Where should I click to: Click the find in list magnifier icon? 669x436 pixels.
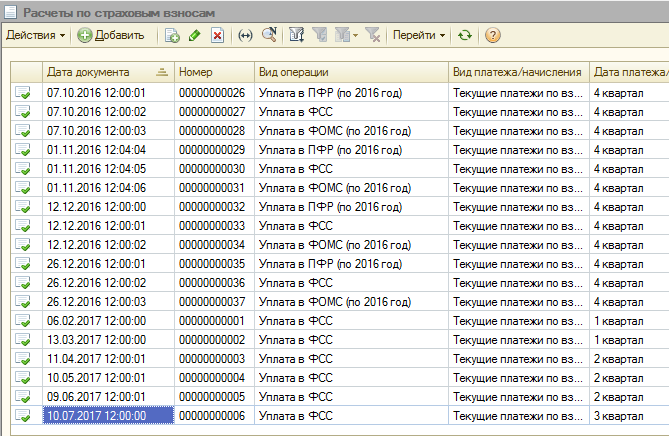268,35
